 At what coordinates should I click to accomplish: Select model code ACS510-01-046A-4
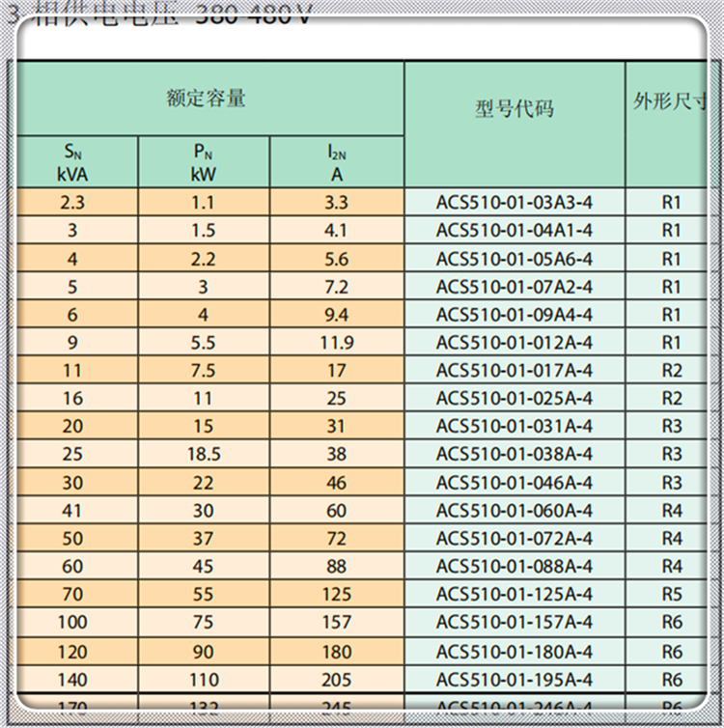click(515, 483)
